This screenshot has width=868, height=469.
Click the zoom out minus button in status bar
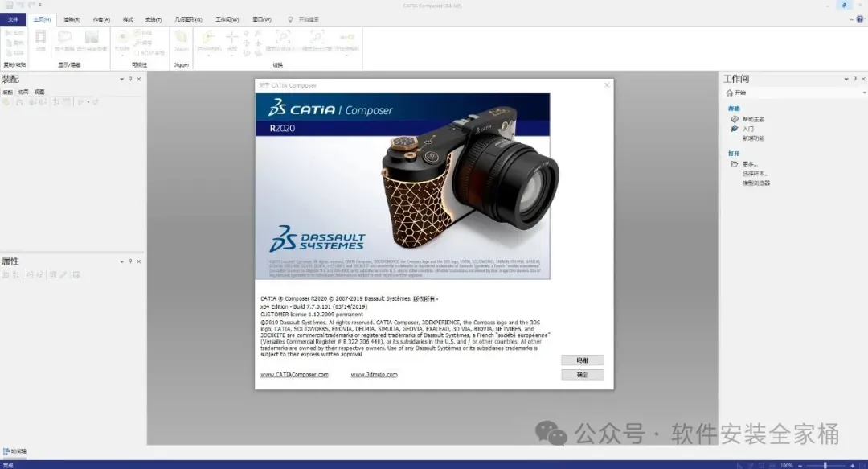(x=800, y=465)
